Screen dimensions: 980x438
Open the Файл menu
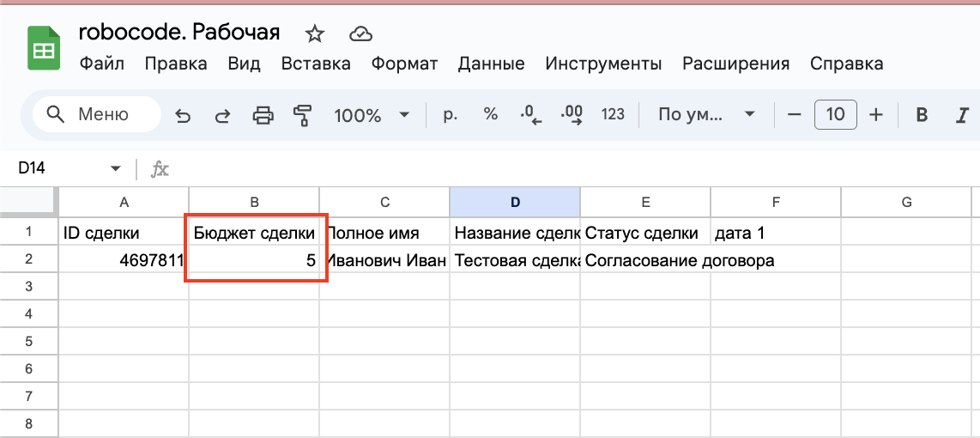[x=102, y=64]
